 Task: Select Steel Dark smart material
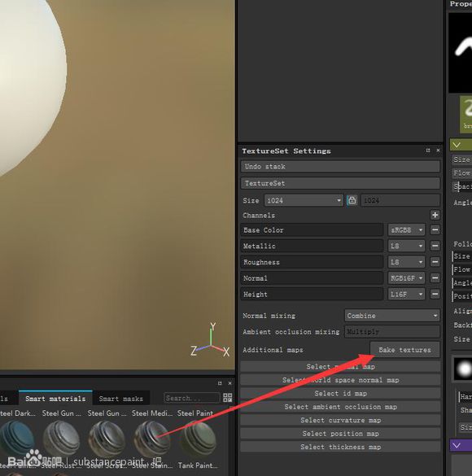pos(17,439)
